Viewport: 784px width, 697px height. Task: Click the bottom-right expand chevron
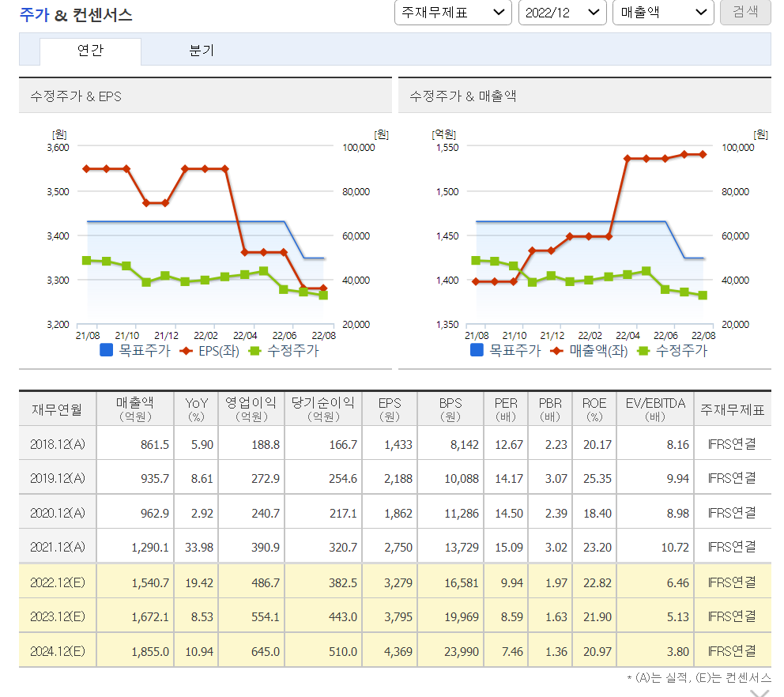click(760, 692)
